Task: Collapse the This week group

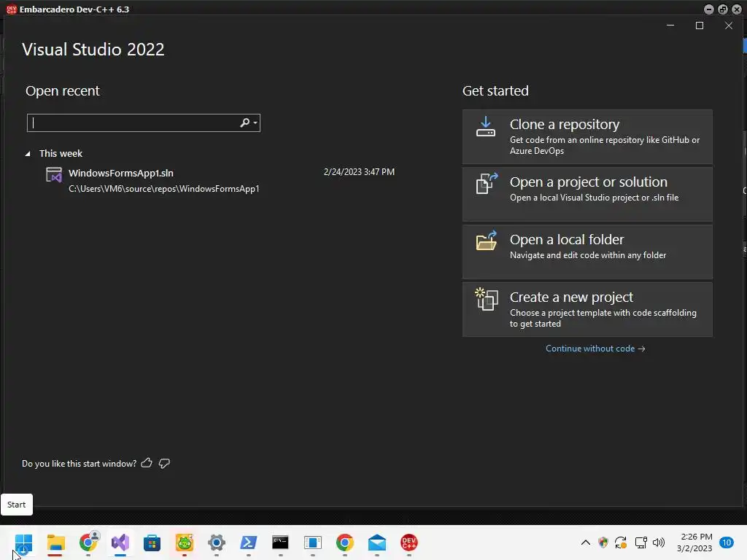Action: (x=28, y=153)
